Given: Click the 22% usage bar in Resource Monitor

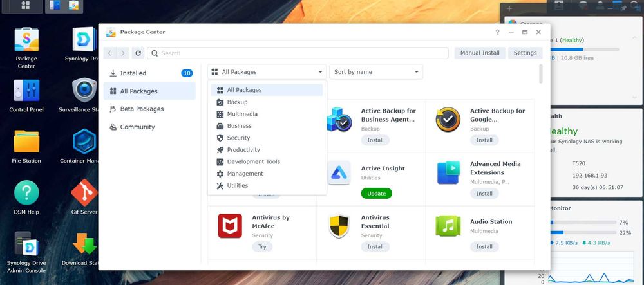Looking at the screenshot, I should click(583, 232).
